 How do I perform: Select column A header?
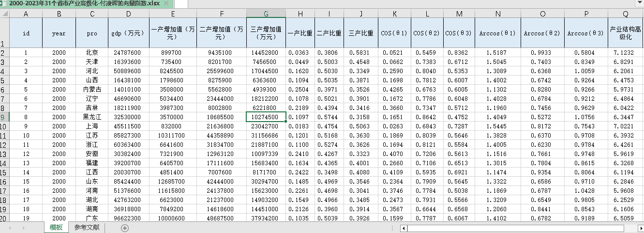coord(26,14)
